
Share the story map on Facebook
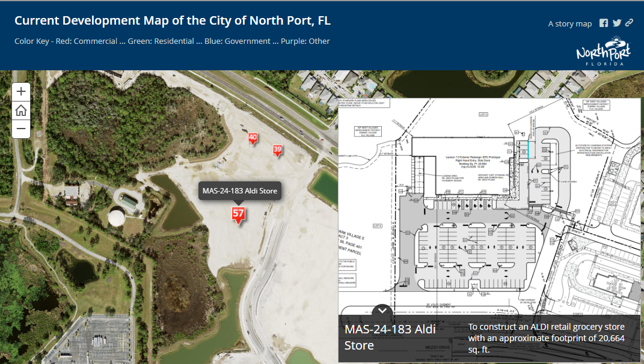pyautogui.click(x=603, y=22)
